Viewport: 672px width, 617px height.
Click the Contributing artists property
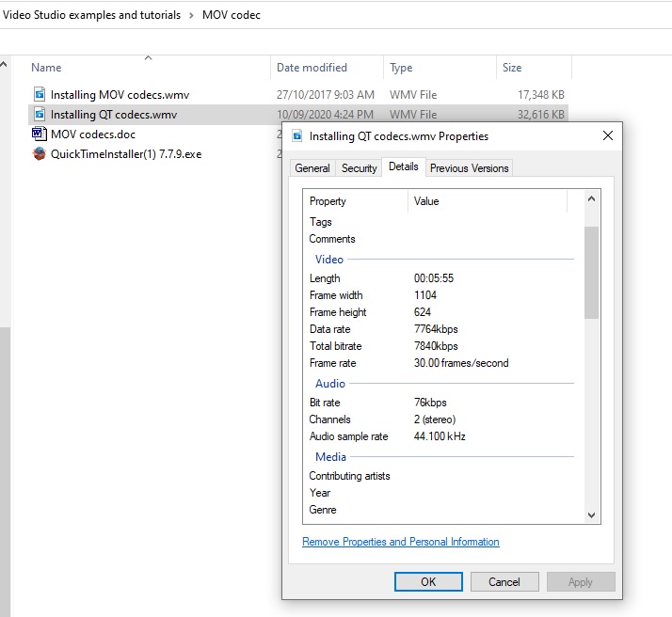pos(349,476)
